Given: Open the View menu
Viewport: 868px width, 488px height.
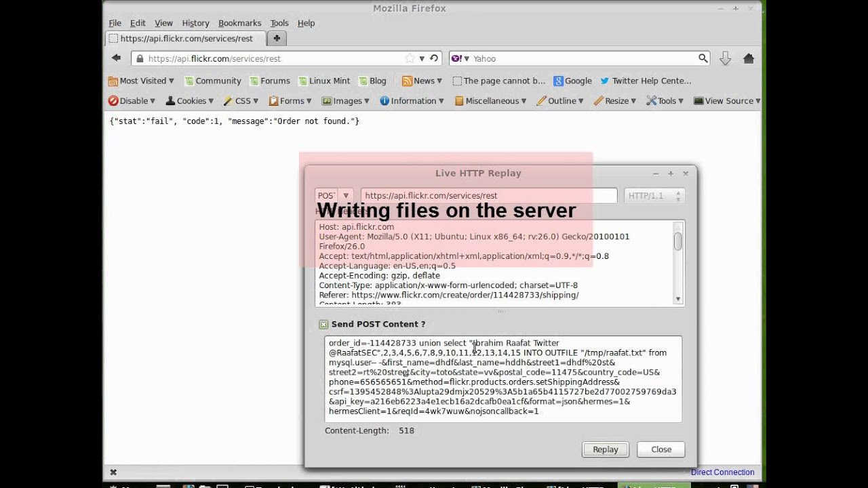Looking at the screenshot, I should [x=163, y=23].
